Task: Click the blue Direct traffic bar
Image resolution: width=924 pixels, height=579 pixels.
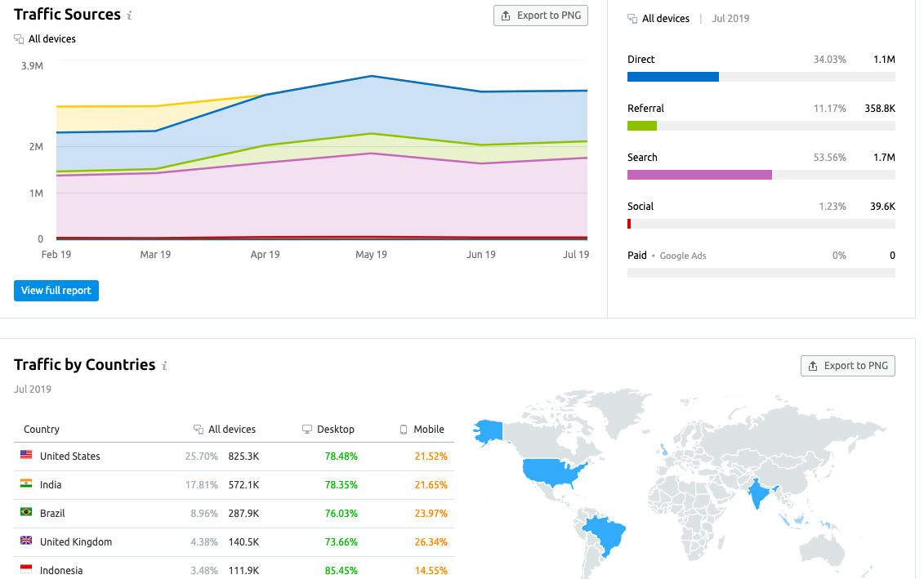Action: point(672,77)
